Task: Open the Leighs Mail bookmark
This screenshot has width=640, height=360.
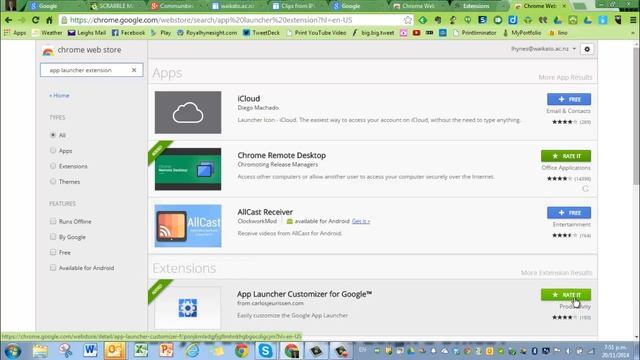Action: [x=87, y=33]
